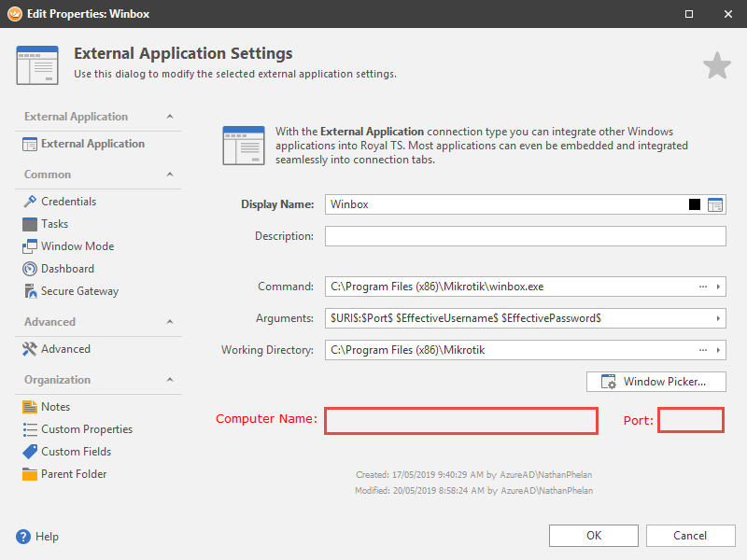The image size is (747, 560).
Task: Pick the black Display Name color swatch
Action: point(695,204)
